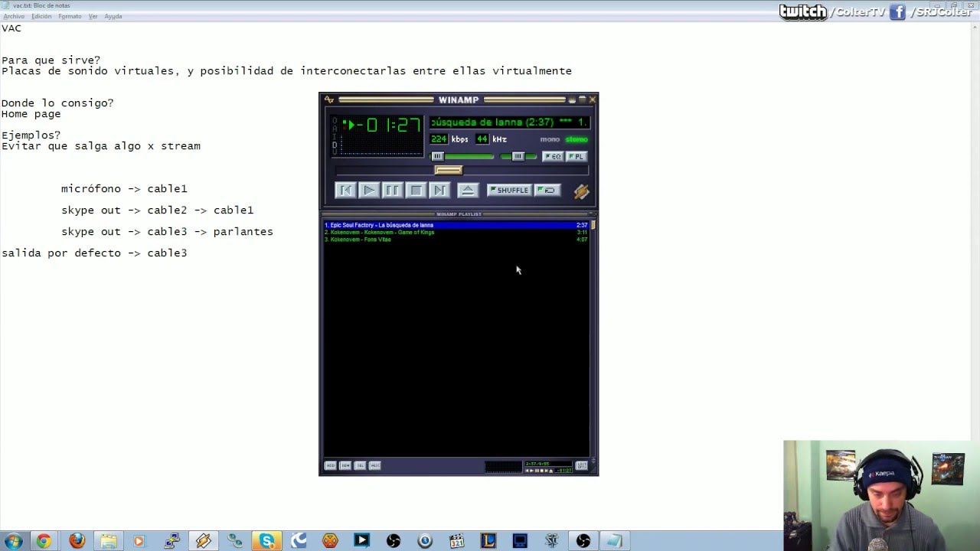Click the Winamp volume slider handle
Image resolution: width=980 pixels, height=551 pixels.
point(437,156)
